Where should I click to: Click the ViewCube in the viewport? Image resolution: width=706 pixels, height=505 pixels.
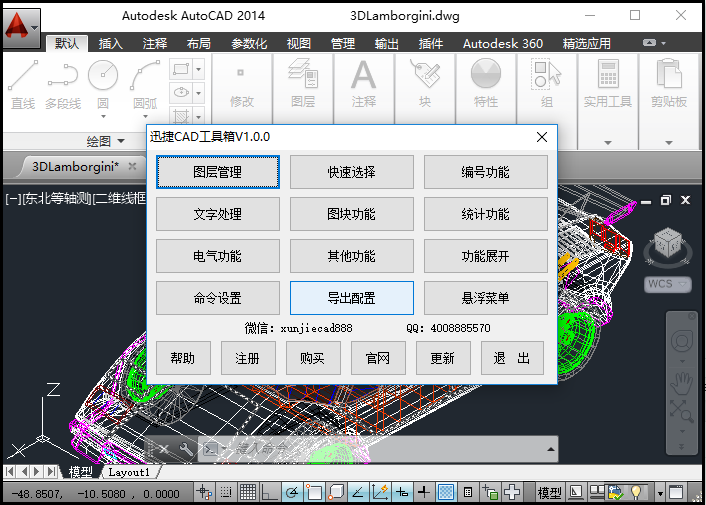pyautogui.click(x=668, y=243)
